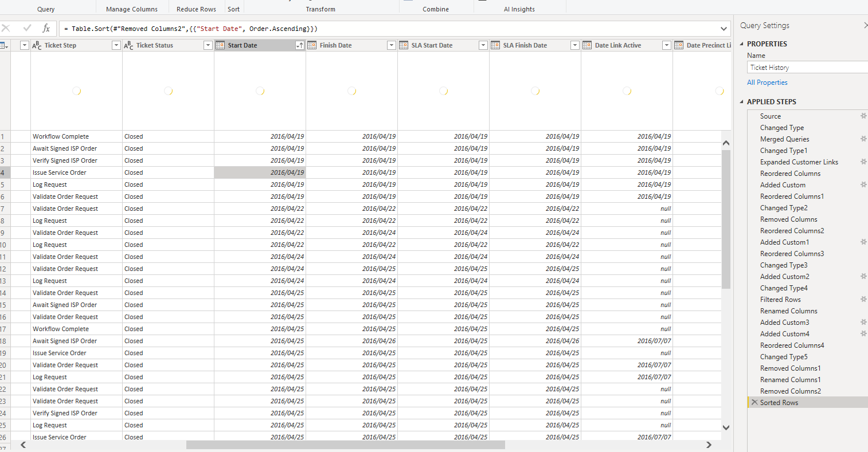Click the horizontal scrollbar right arrow

point(709,445)
